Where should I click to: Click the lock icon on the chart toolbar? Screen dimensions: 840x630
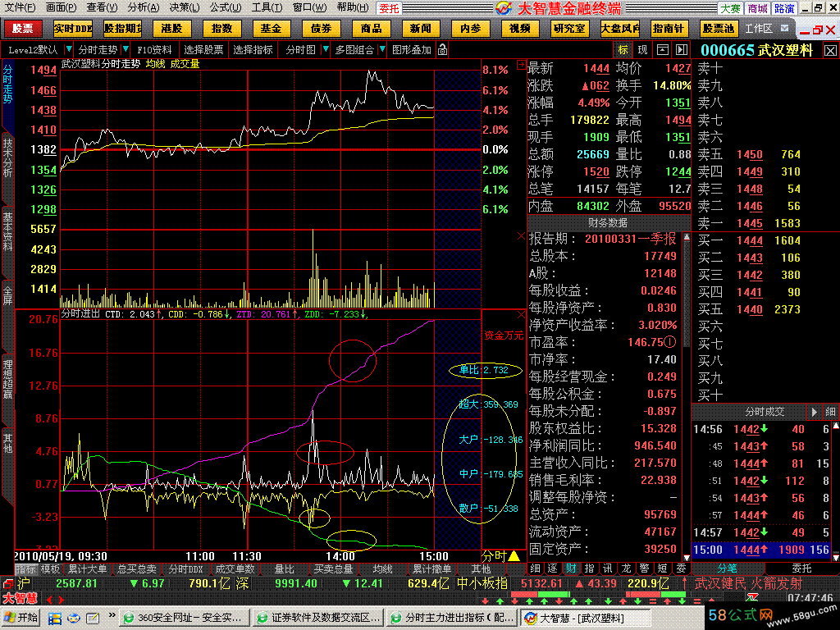(x=442, y=50)
